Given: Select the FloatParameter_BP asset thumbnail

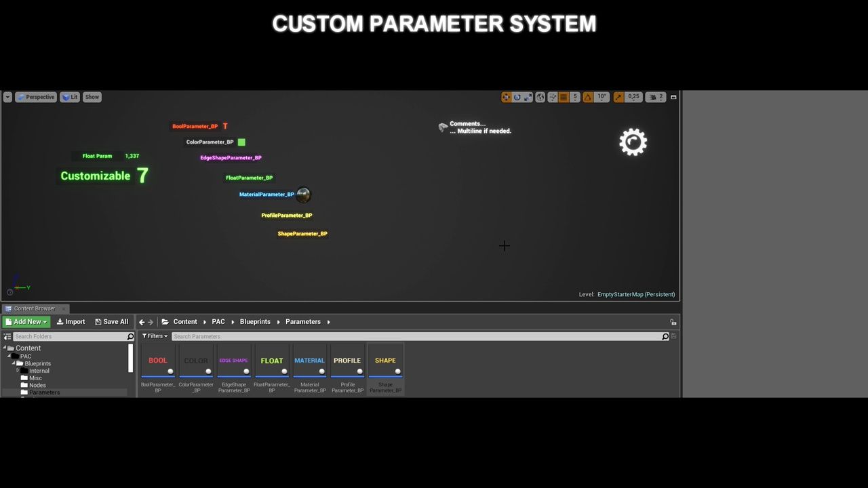Looking at the screenshot, I should [272, 362].
